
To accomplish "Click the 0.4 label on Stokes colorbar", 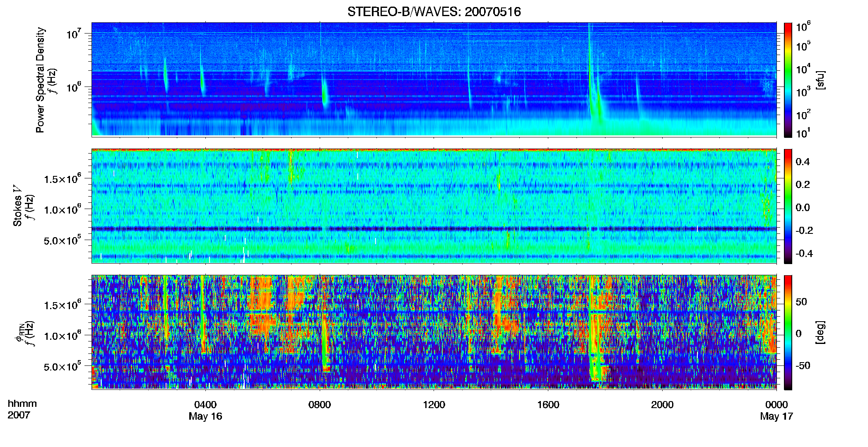I will coord(803,162).
